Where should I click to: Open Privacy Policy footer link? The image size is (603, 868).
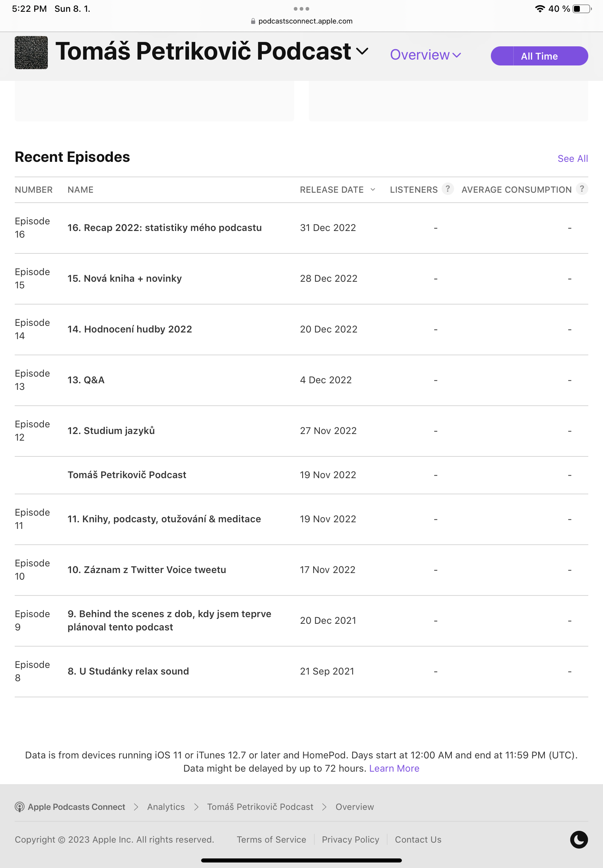pos(350,839)
